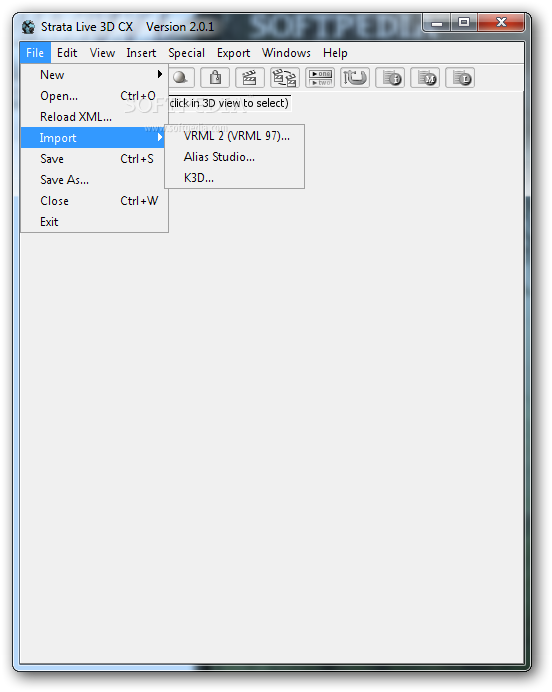Open the Export menu
Image resolution: width=552 pixels, height=692 pixels.
tap(233, 53)
